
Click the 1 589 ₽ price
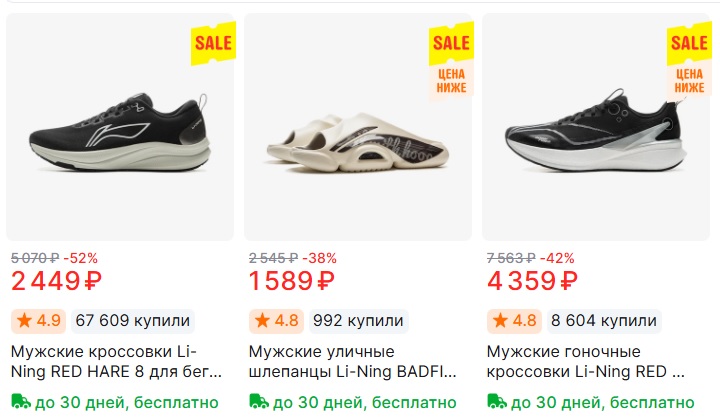tap(292, 282)
